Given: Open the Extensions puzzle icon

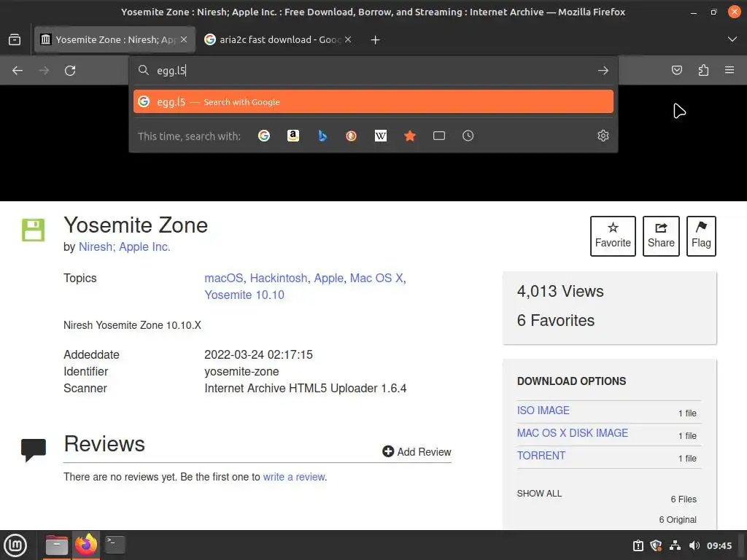Looking at the screenshot, I should [703, 71].
